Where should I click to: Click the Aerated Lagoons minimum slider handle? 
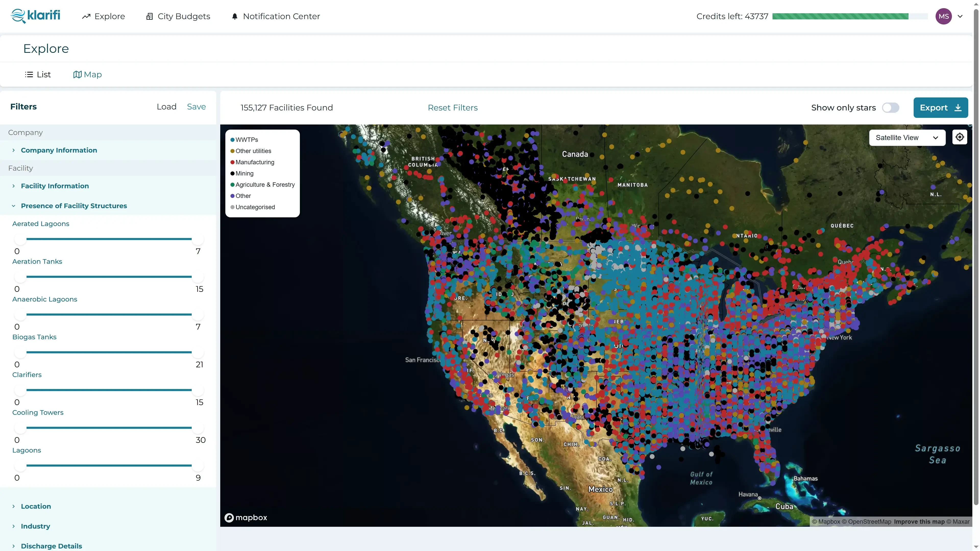coord(20,239)
